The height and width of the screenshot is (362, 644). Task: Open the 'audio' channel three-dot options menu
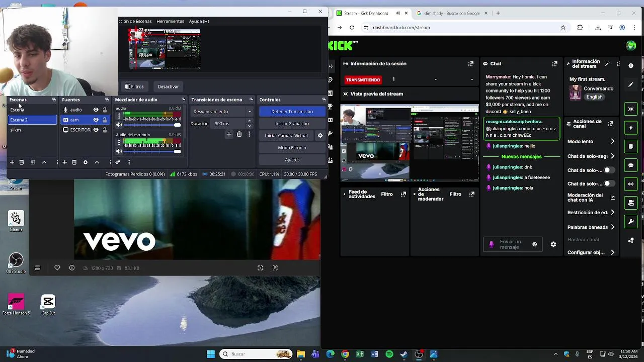119,116
